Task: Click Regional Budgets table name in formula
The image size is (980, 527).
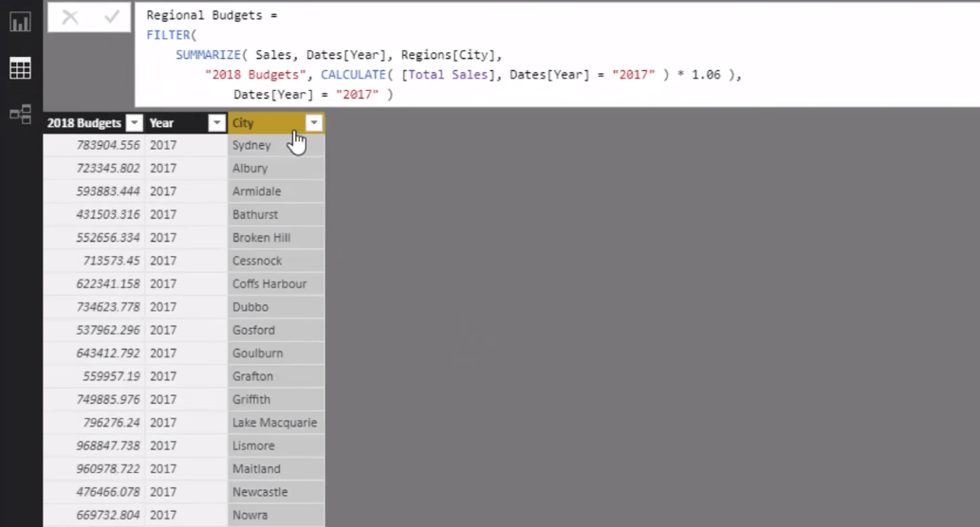Action: coord(204,15)
